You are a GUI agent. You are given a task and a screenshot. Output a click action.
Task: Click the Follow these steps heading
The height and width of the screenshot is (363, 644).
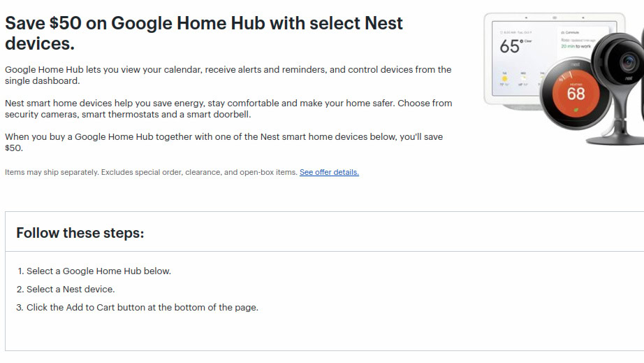tap(80, 233)
